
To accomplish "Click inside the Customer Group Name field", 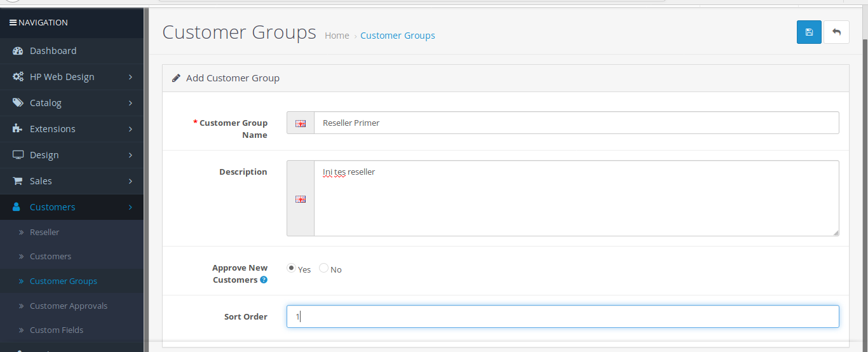I will [576, 123].
